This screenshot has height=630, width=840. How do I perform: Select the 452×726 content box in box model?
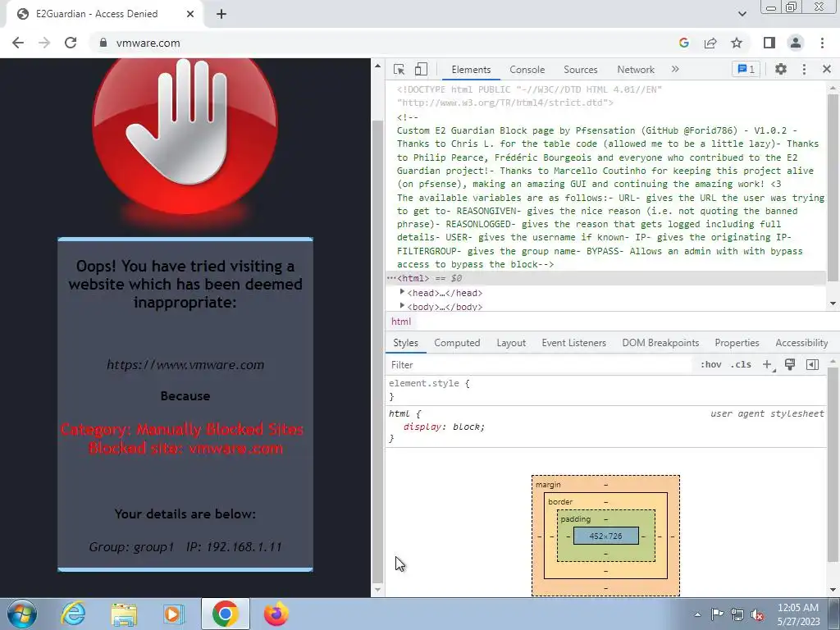click(x=606, y=536)
